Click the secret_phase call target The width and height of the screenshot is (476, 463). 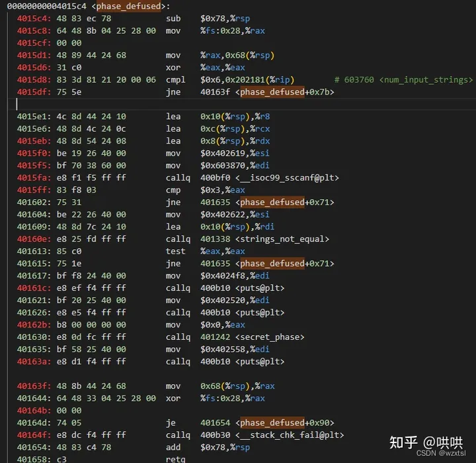pos(253,337)
